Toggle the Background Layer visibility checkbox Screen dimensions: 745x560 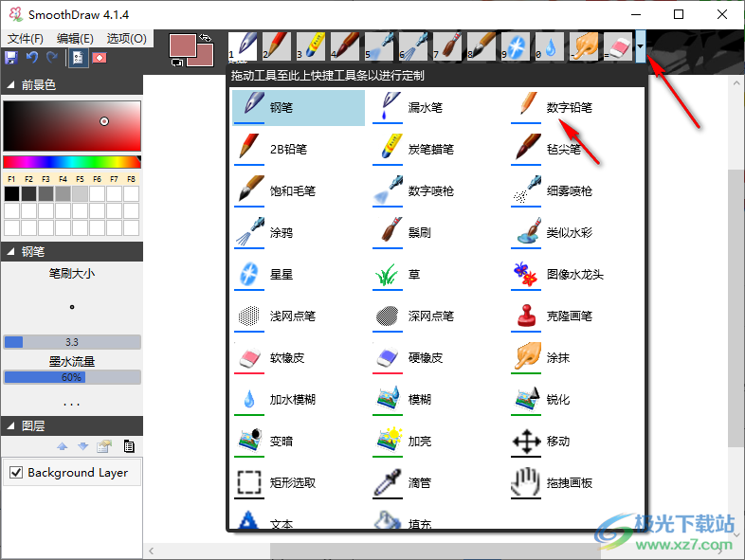[x=16, y=472]
